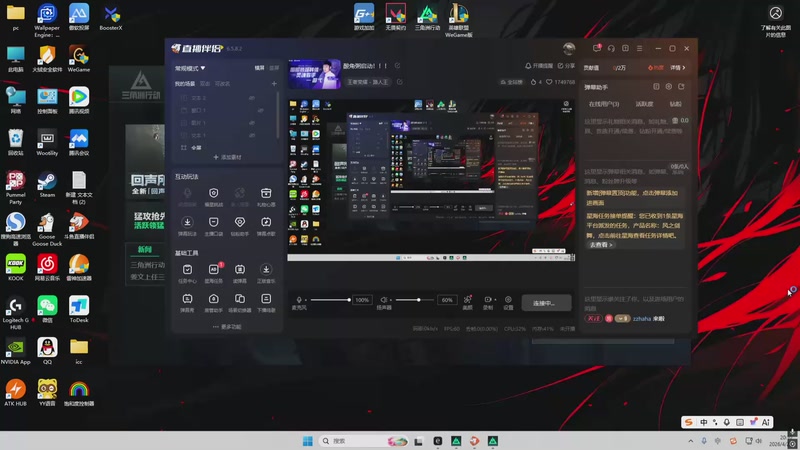Open the messages icon with red badge
The height and width of the screenshot is (450, 800).
point(596,48)
